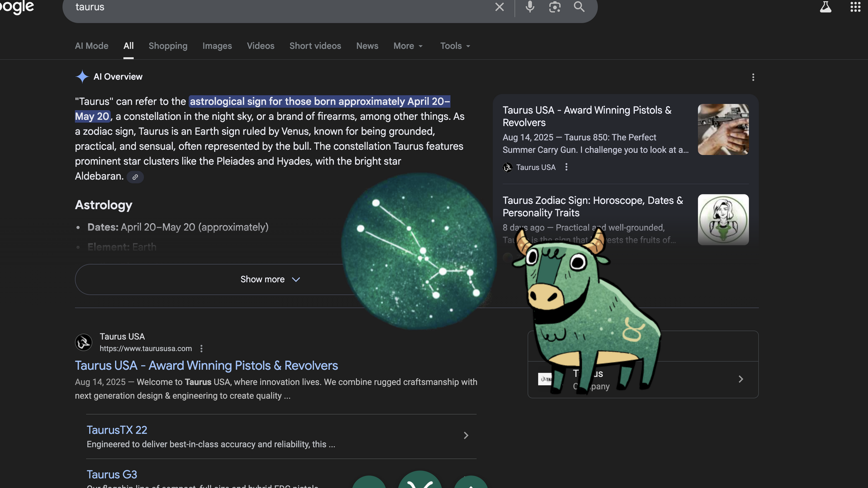Click the AI Overview label
The image size is (868, 488).
pyautogui.click(x=118, y=77)
